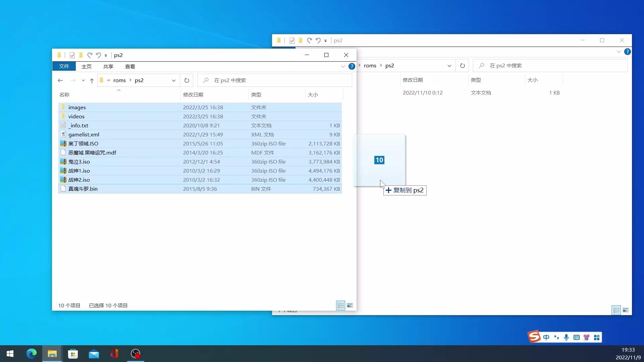The width and height of the screenshot is (644, 362).
Task: Expand the ribbon in front window
Action: [x=343, y=66]
